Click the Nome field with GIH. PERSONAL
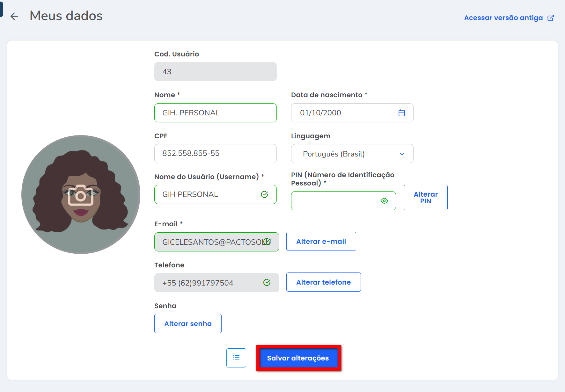Screen dimensions: 565x392 [x=215, y=113]
